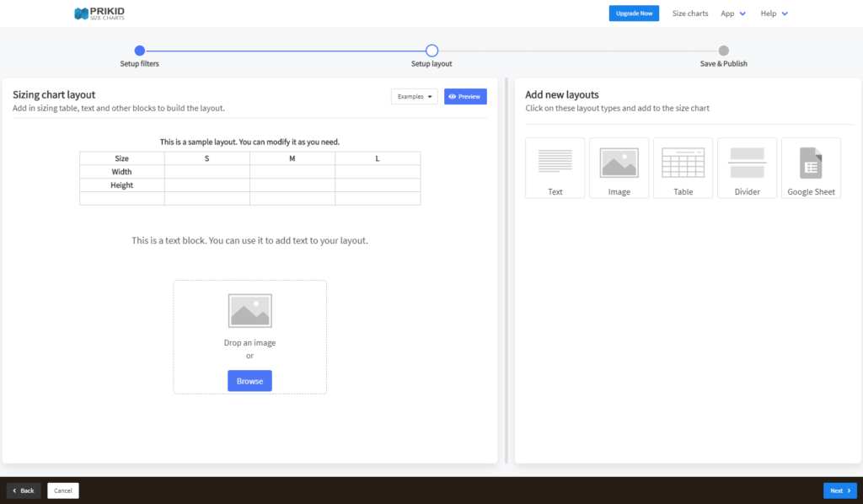This screenshot has width=863, height=504.
Task: Open the Size charts menu item
Action: coord(689,13)
